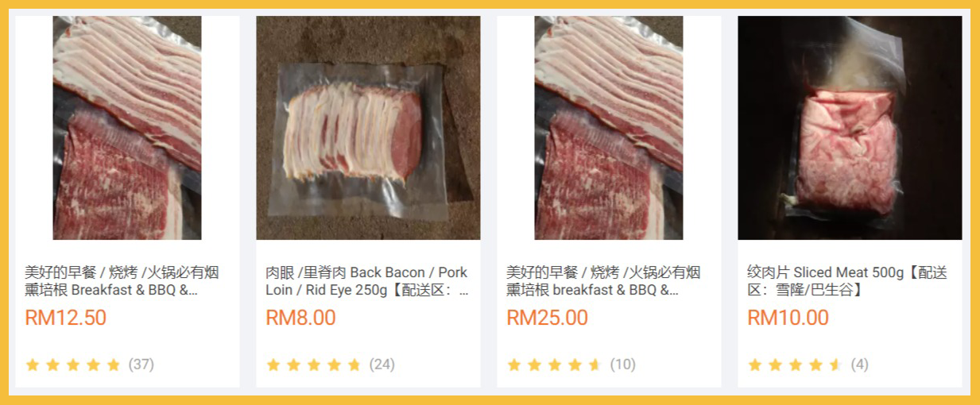This screenshot has width=980, height=405.
Task: Open the (37) review count
Action: pos(141,365)
